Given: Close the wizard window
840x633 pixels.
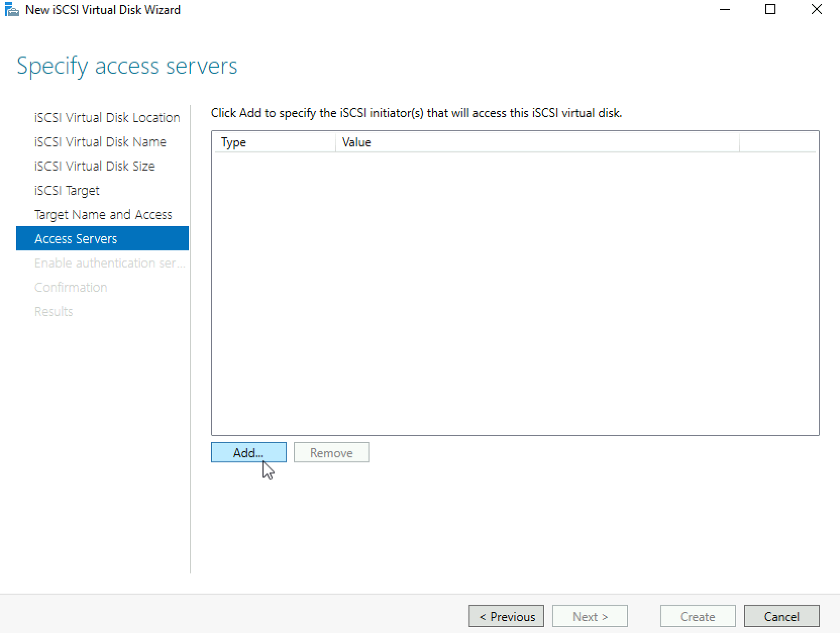Looking at the screenshot, I should pyautogui.click(x=816, y=10).
